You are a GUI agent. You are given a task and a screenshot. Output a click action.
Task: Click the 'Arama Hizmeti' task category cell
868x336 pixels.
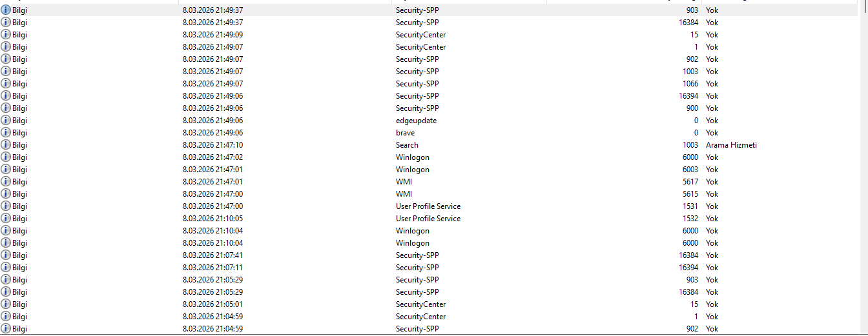[x=731, y=145]
